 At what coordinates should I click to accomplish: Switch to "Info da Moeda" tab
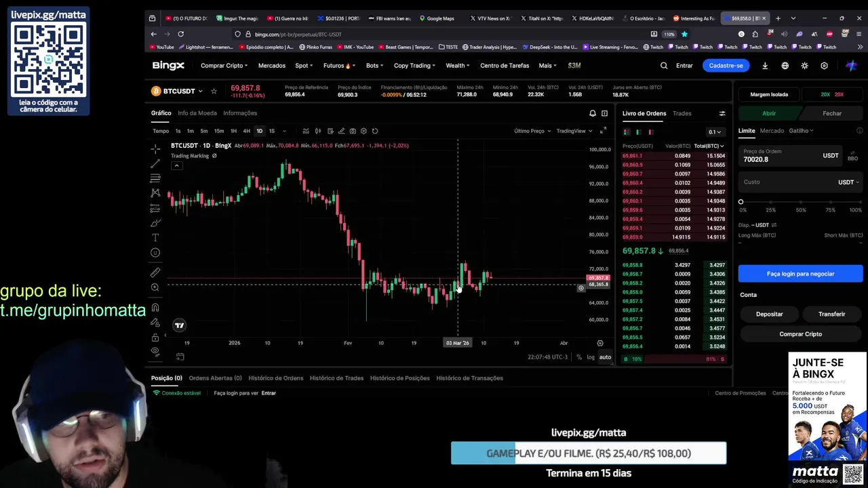tap(197, 113)
